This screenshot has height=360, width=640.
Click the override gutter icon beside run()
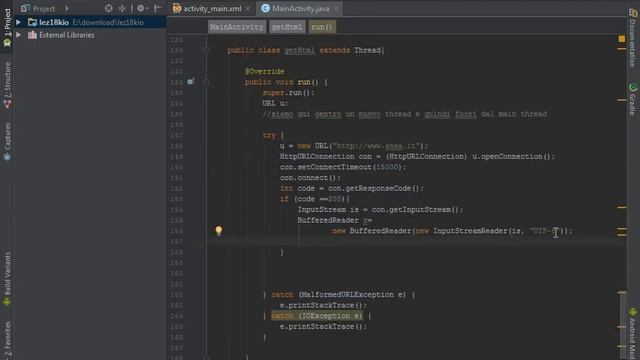190,82
